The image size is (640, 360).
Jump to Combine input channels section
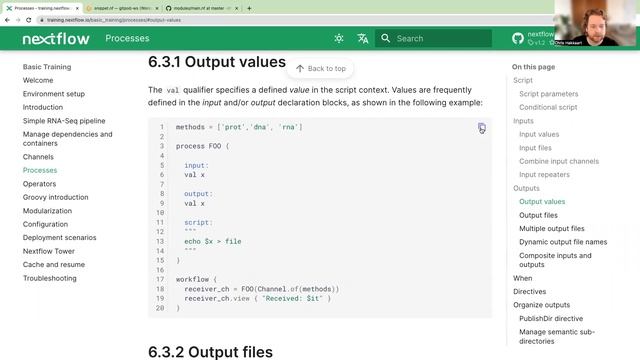point(559,161)
